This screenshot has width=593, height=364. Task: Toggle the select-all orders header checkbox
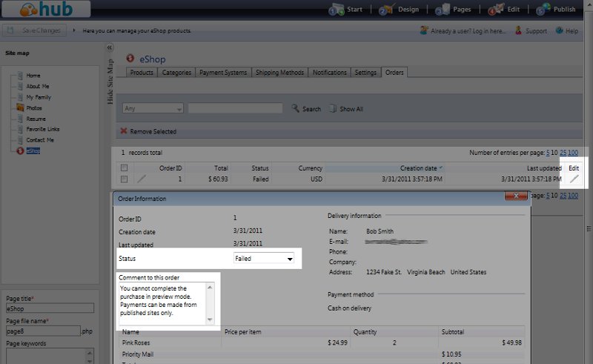(124, 168)
